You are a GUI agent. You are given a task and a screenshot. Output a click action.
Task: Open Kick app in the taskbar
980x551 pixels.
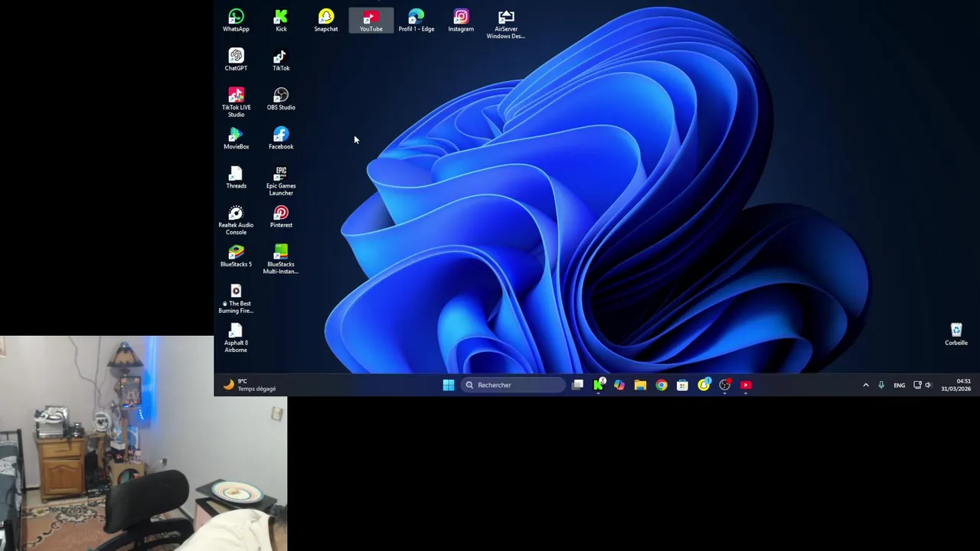[x=599, y=385]
